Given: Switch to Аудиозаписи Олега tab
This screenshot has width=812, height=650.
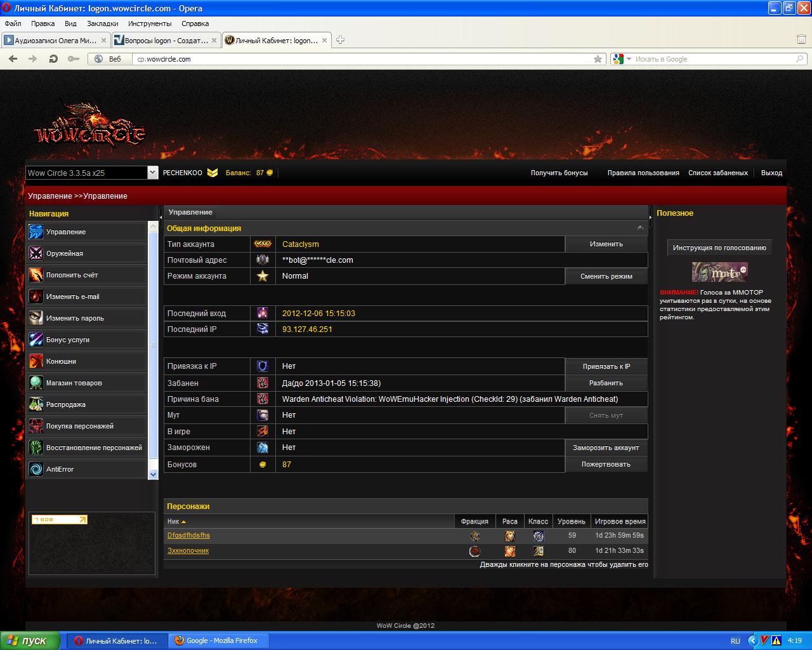Looking at the screenshot, I should [55, 40].
